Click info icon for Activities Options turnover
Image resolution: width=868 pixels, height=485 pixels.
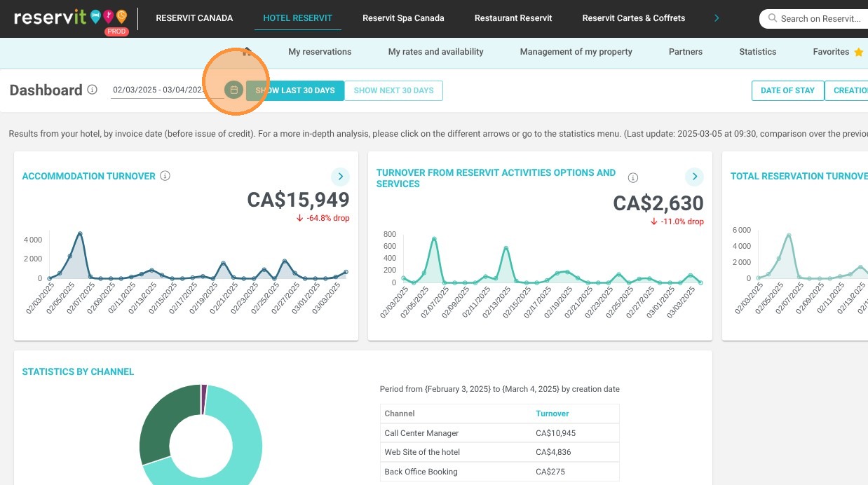tap(633, 178)
